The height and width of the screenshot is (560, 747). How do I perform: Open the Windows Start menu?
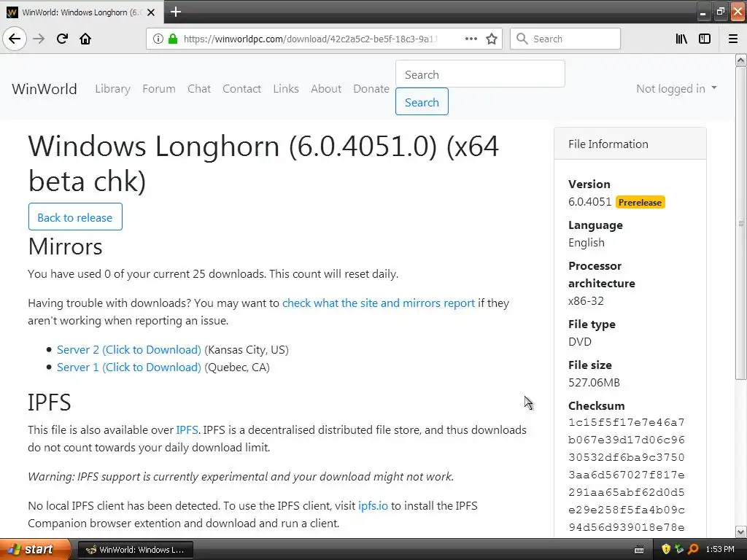(35, 550)
